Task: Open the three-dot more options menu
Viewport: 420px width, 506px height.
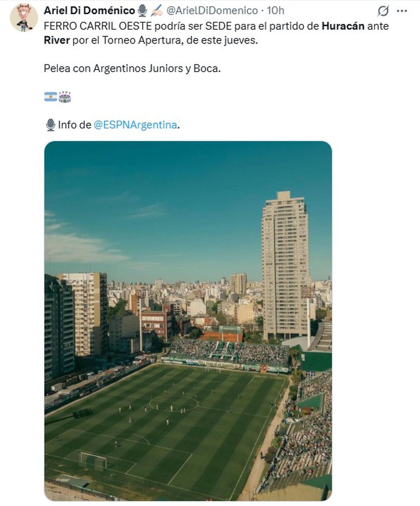Action: click(401, 11)
